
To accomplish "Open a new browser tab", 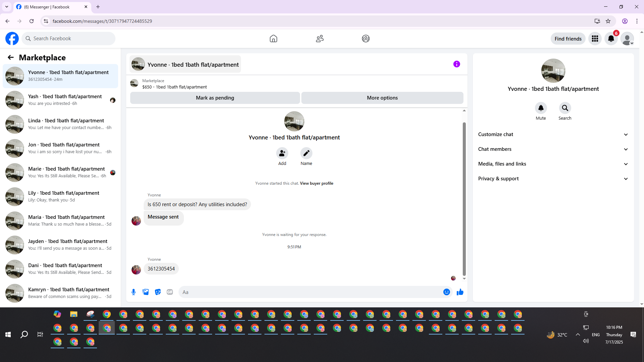I will click(x=98, y=7).
